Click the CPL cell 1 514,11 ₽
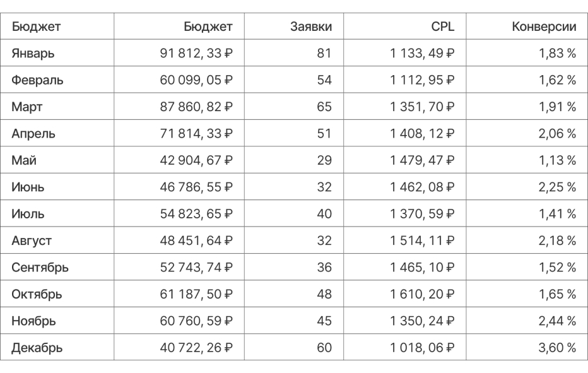588x373 pixels. [423, 240]
